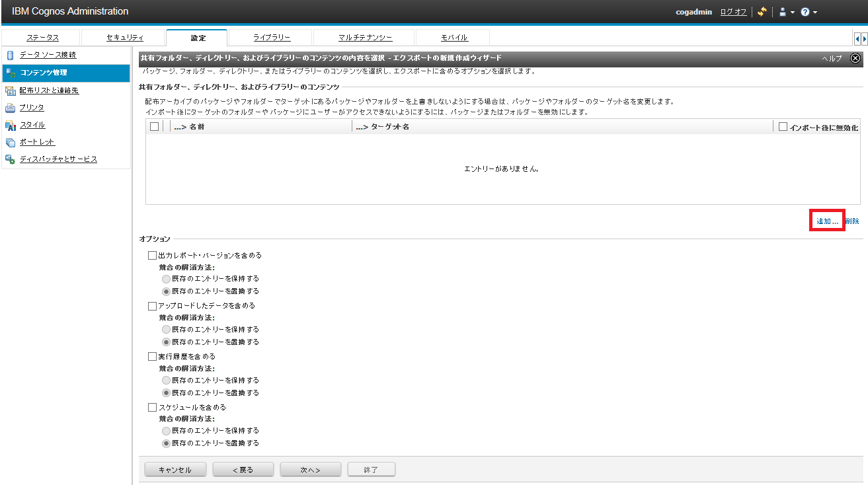The height and width of the screenshot is (485, 868).
Task: Click the 終了 finish button
Action: coord(371,470)
